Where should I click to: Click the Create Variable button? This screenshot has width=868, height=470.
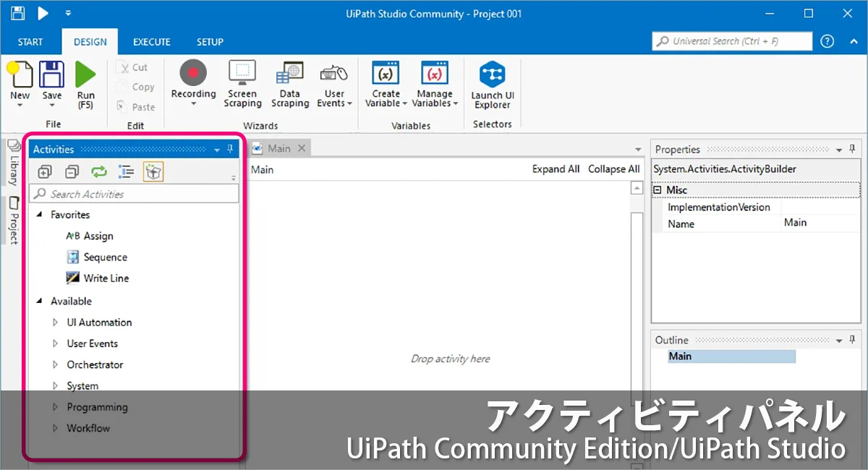pos(386,84)
